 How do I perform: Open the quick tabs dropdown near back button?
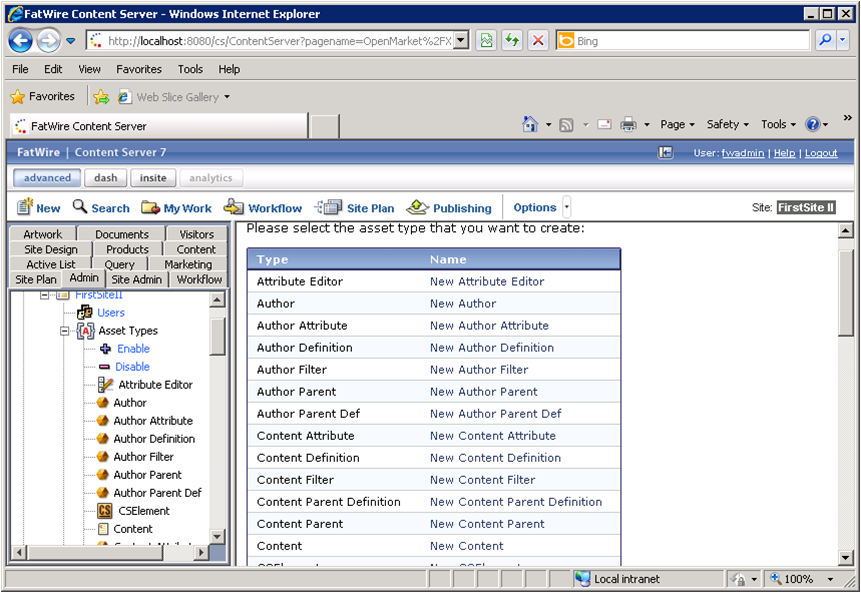71,41
